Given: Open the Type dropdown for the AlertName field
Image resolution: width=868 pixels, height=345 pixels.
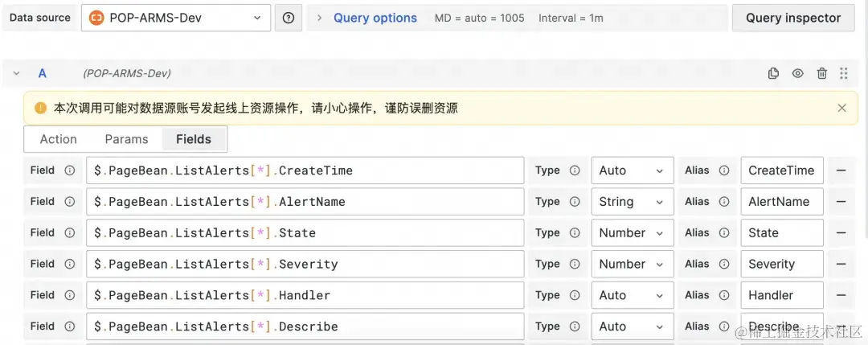Looking at the screenshot, I should click(632, 202).
